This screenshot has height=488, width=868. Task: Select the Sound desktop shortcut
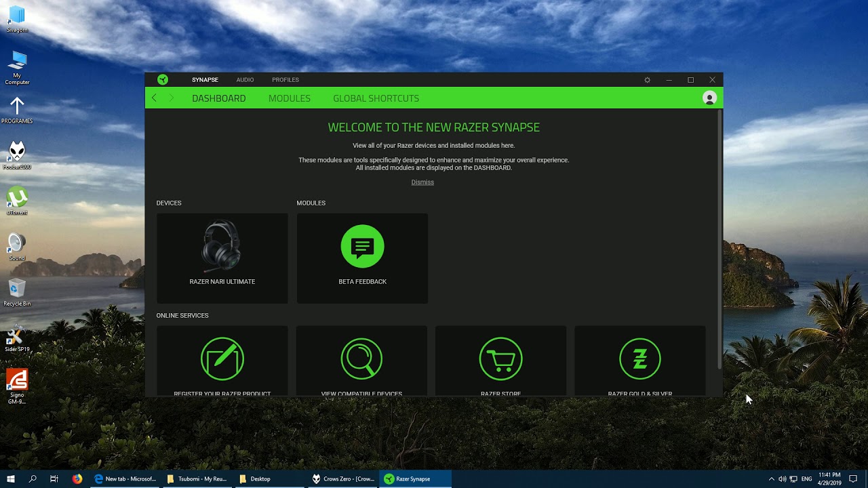pos(17,247)
